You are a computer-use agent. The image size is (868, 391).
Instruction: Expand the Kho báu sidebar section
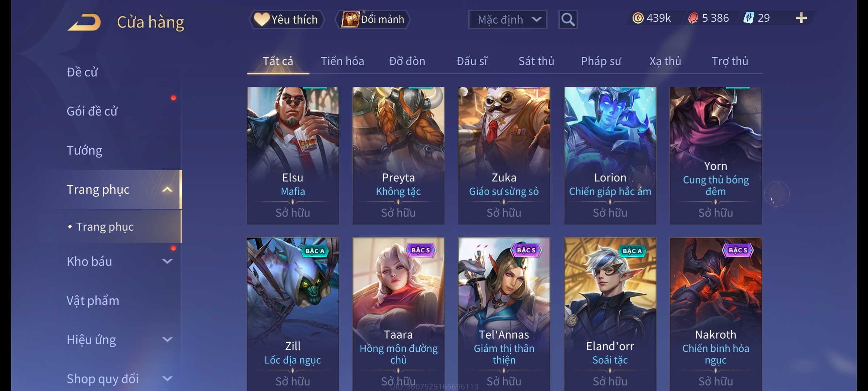tap(167, 261)
